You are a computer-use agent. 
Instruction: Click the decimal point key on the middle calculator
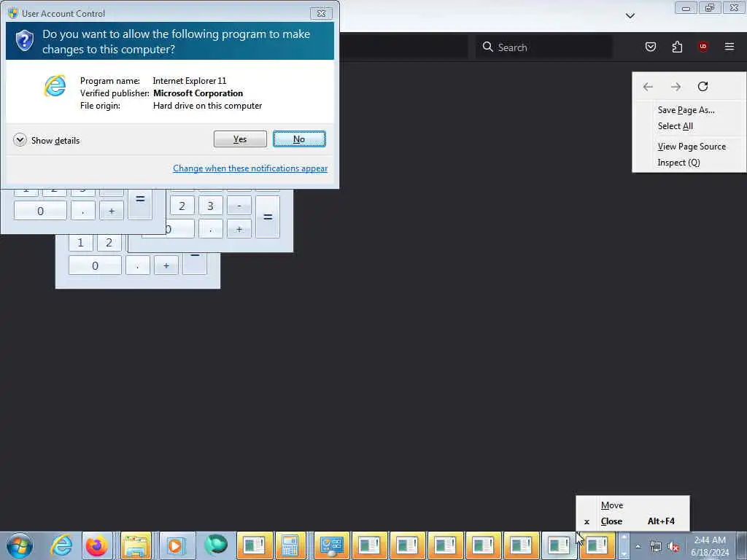tap(210, 229)
